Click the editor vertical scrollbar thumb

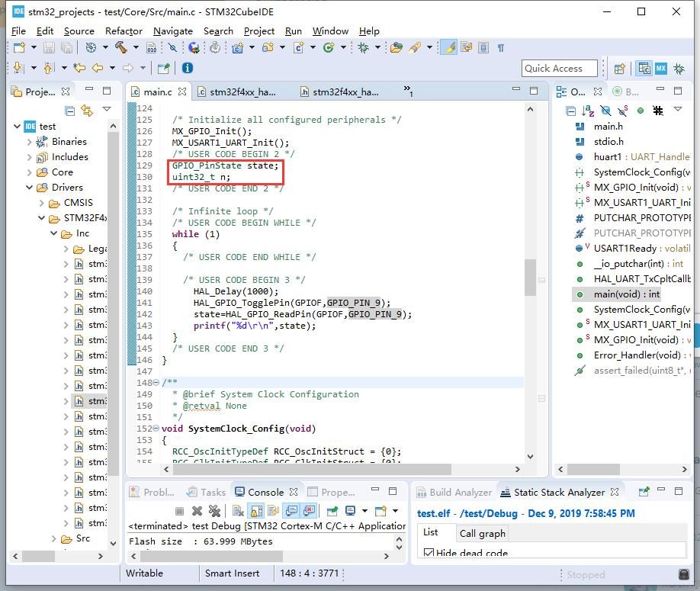click(x=530, y=278)
